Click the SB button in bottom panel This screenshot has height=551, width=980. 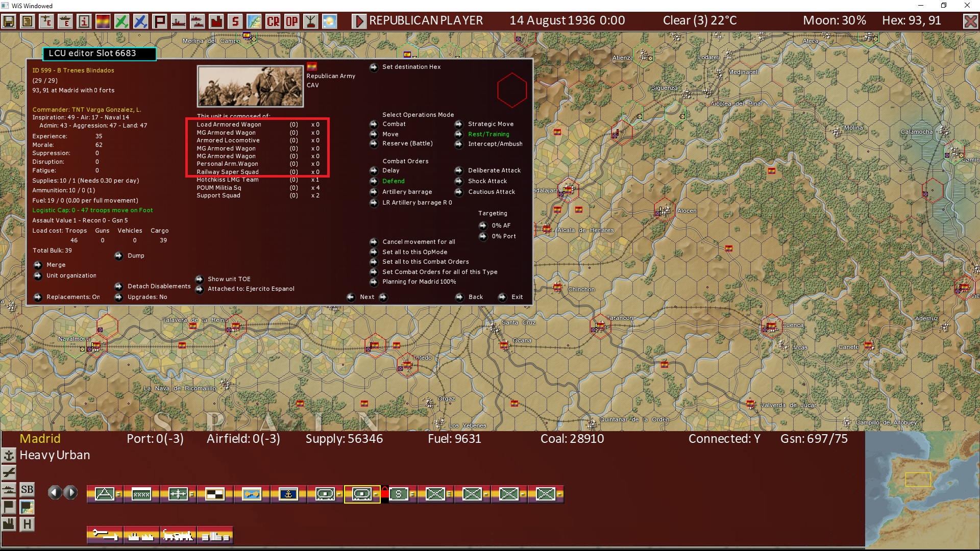click(x=27, y=490)
